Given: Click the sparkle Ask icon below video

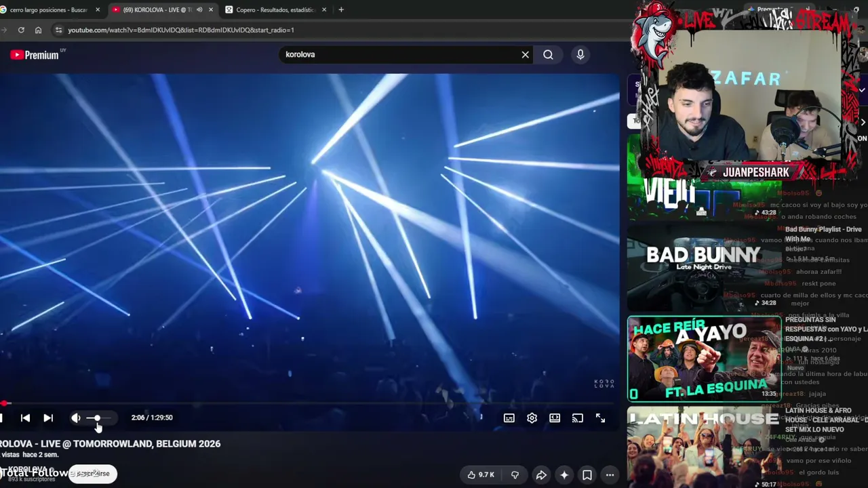Looking at the screenshot, I should pos(564,475).
